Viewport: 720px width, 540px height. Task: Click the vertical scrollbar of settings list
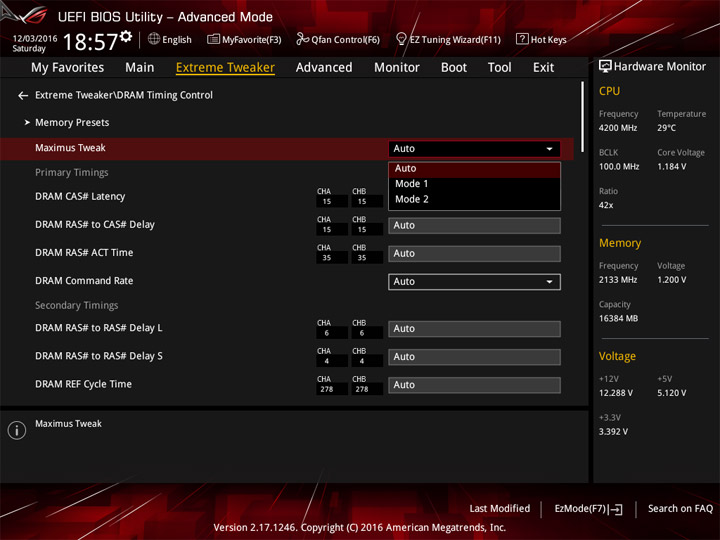click(x=582, y=117)
